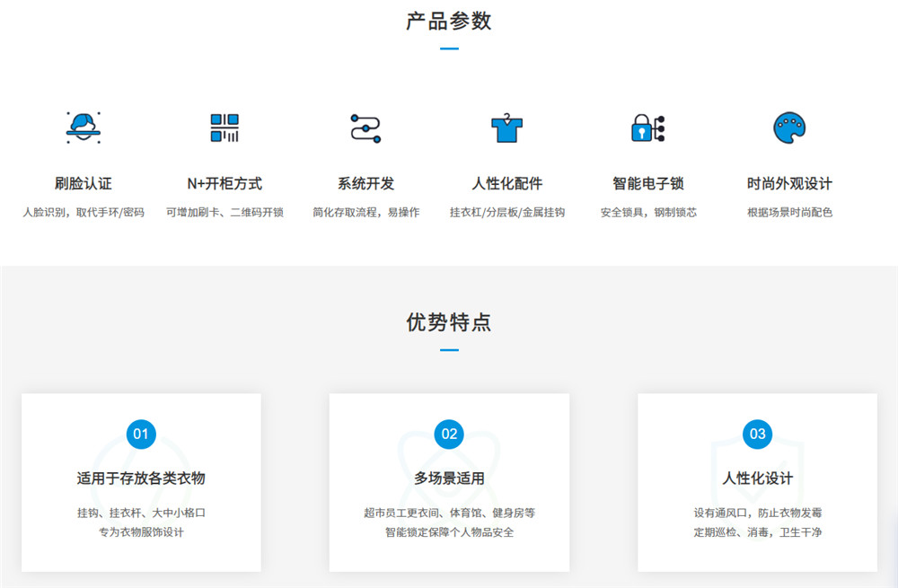
Task: Click the 智能电子锁 heading
Action: click(x=647, y=183)
